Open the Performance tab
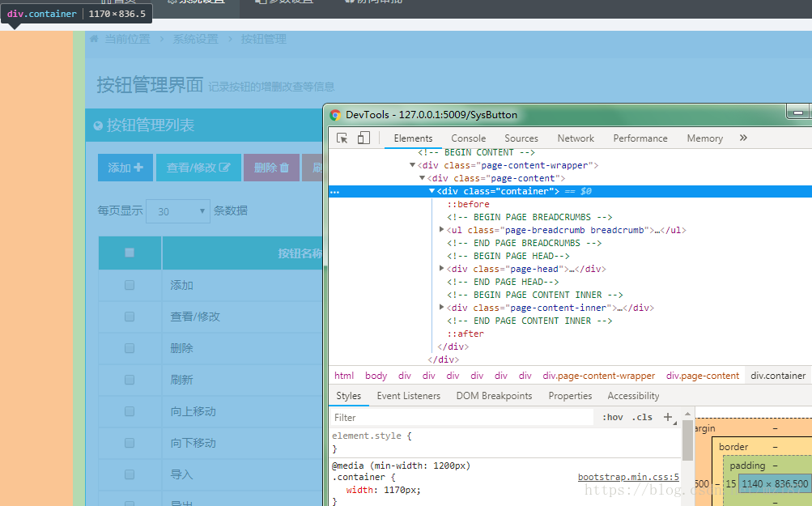 tap(640, 138)
